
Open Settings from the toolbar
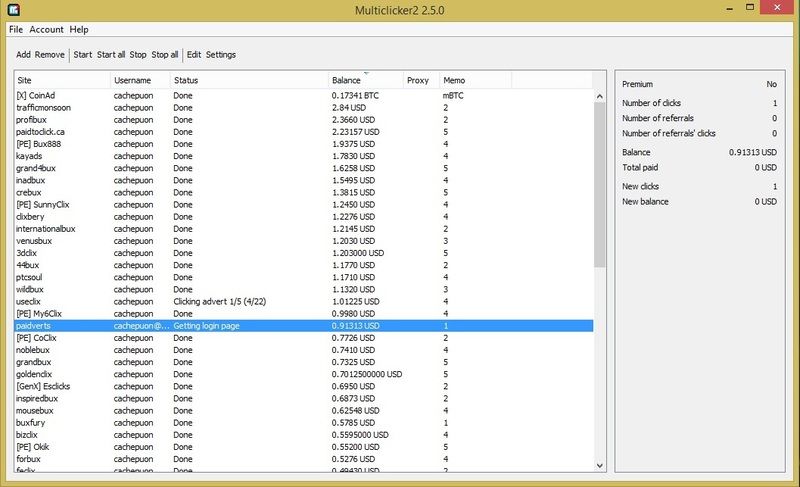[x=221, y=55]
